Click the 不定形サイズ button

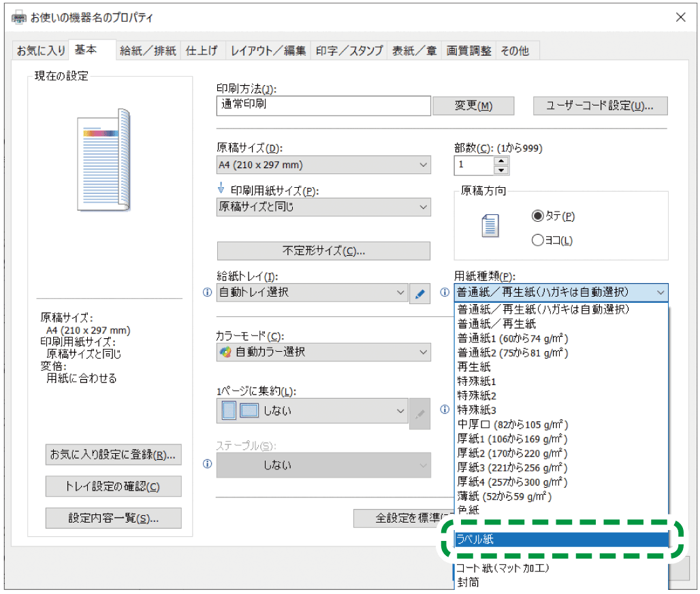click(x=323, y=250)
